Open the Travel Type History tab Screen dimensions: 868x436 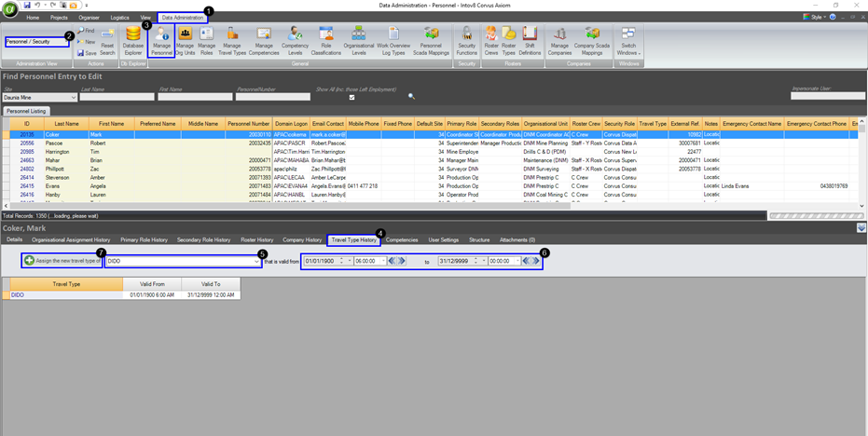coord(353,240)
